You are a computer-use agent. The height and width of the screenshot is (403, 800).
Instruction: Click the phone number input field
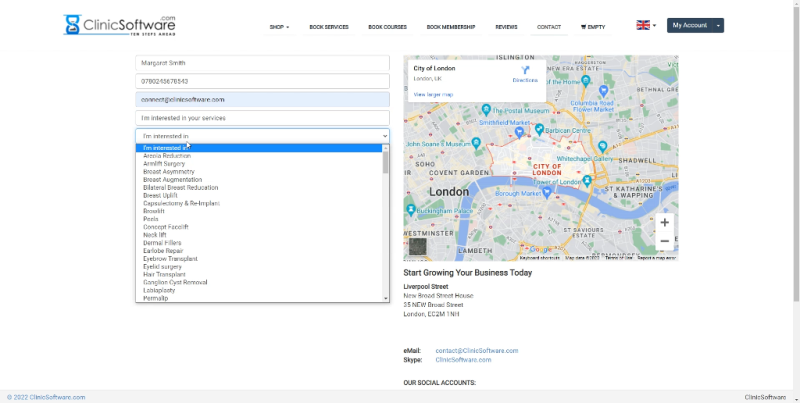pyautogui.click(x=262, y=81)
